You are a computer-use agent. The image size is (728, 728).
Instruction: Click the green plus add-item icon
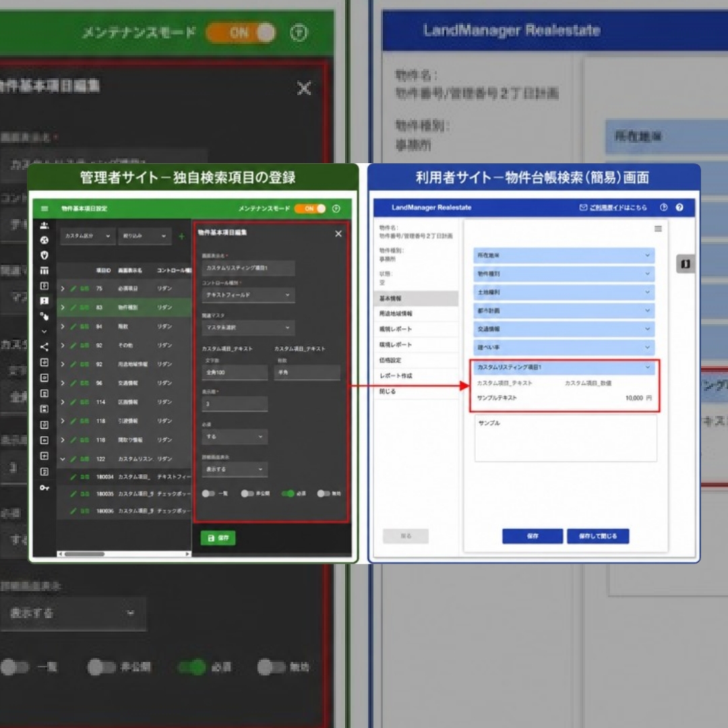(x=181, y=237)
